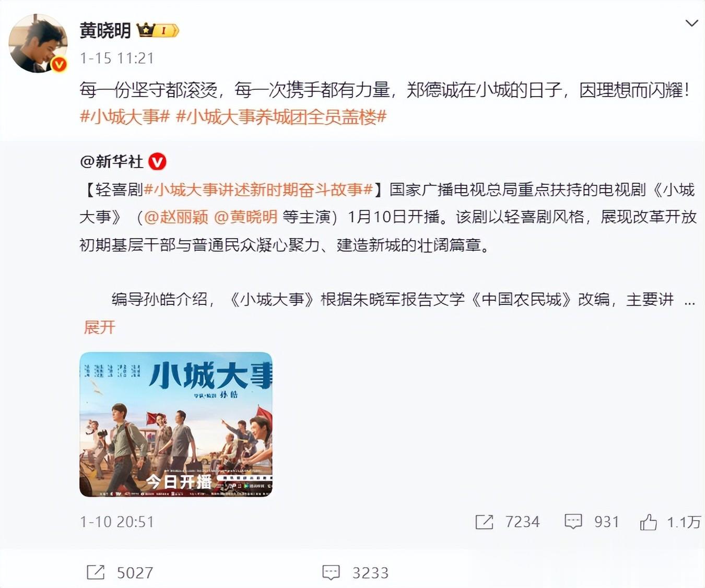Like the original post with 1.1万

coord(648,522)
